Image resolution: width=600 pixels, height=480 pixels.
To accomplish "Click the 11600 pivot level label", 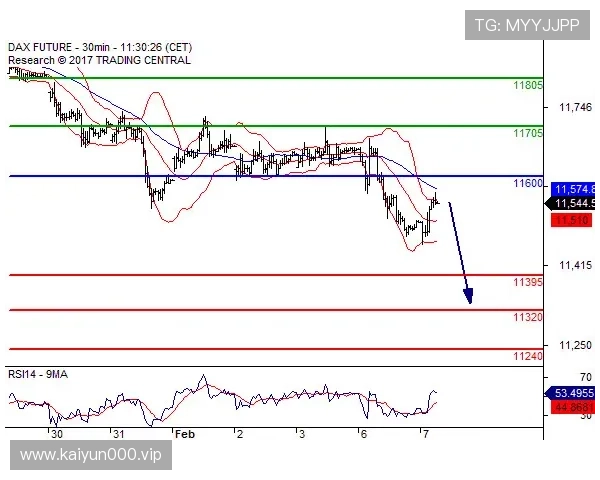I will [x=528, y=184].
